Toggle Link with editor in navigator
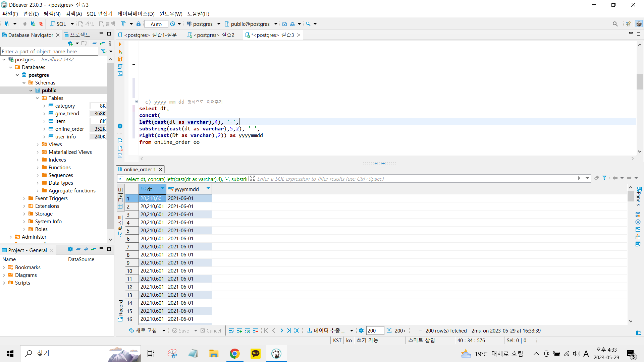Viewport: 644px width, 362px height. click(x=102, y=43)
